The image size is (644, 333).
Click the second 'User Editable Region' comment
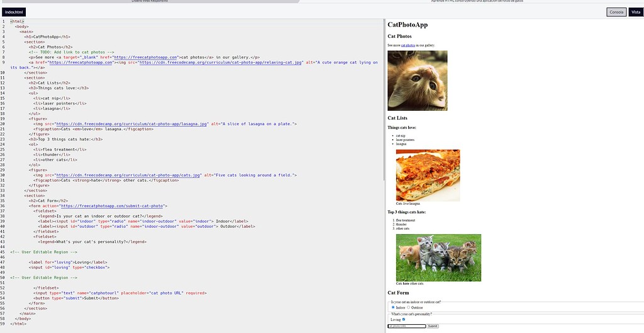coord(43,278)
